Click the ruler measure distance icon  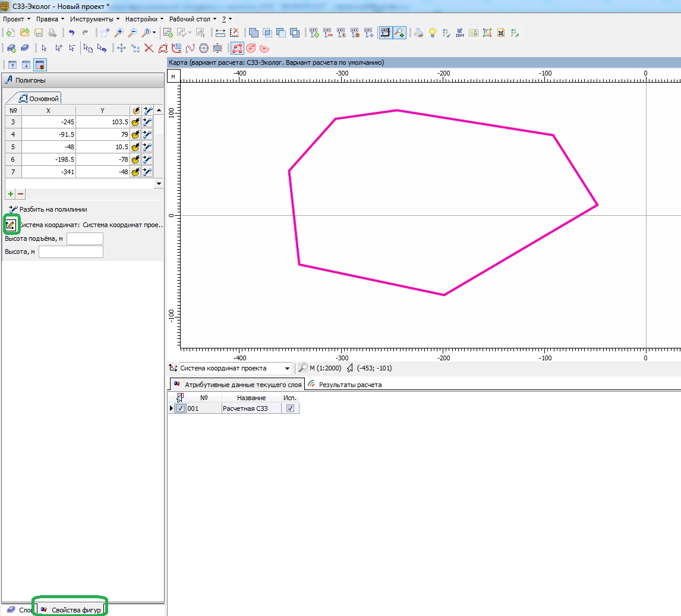220,33
